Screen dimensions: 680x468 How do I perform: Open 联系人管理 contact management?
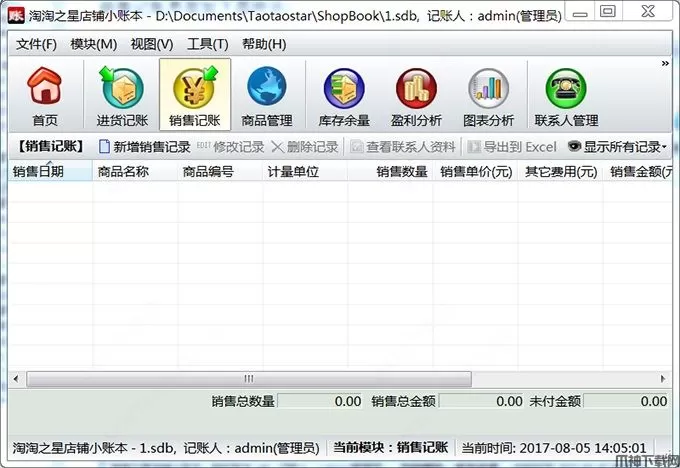[566, 95]
